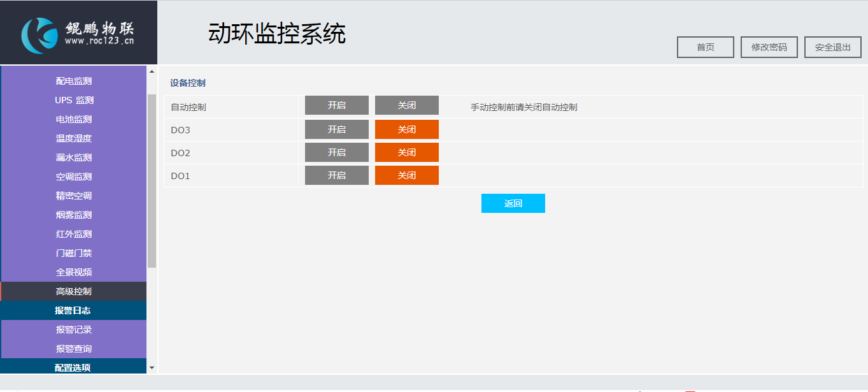
Task: Open 烟雾监测 smoke monitoring
Action: tap(73, 214)
